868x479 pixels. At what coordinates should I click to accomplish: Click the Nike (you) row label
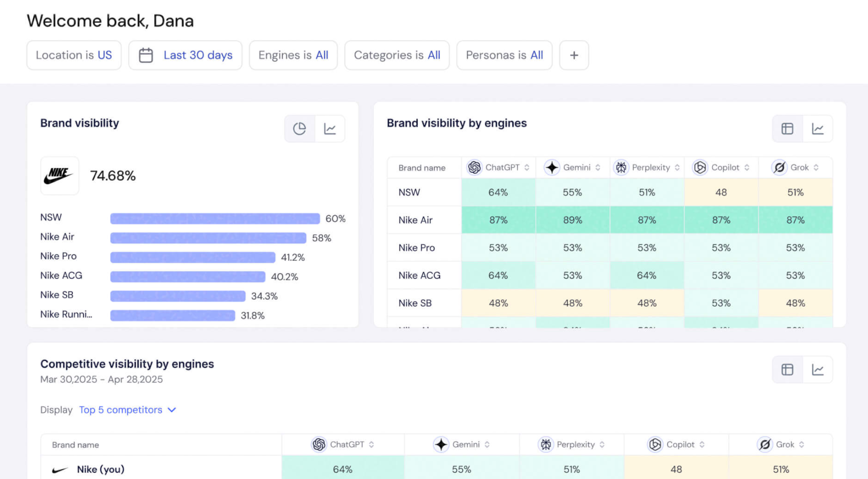click(100, 469)
